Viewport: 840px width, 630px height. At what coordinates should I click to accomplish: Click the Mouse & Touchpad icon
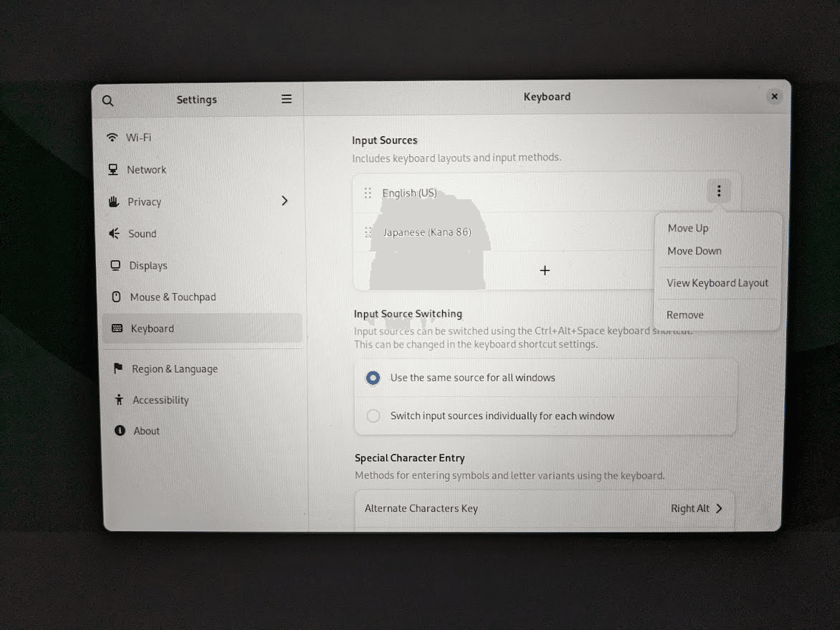click(116, 297)
